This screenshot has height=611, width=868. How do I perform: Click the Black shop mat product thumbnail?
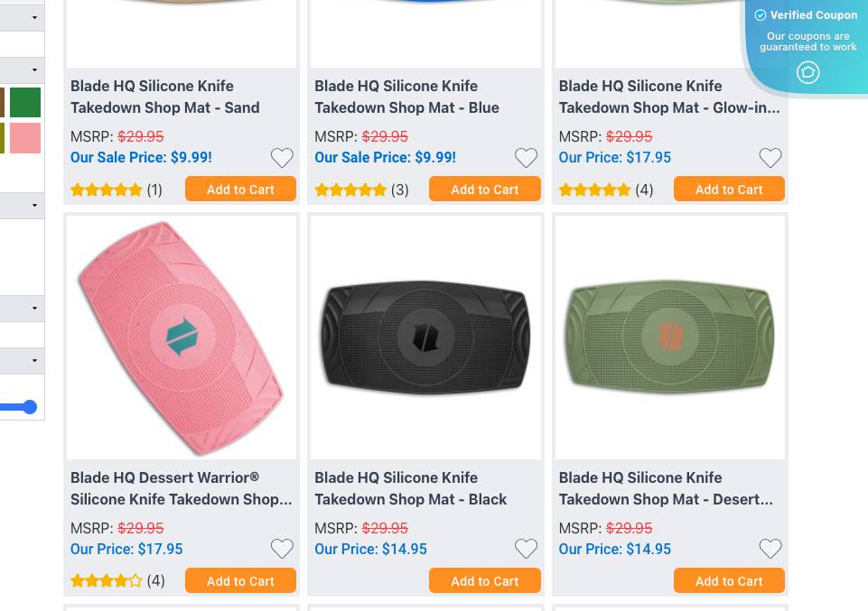pos(425,337)
